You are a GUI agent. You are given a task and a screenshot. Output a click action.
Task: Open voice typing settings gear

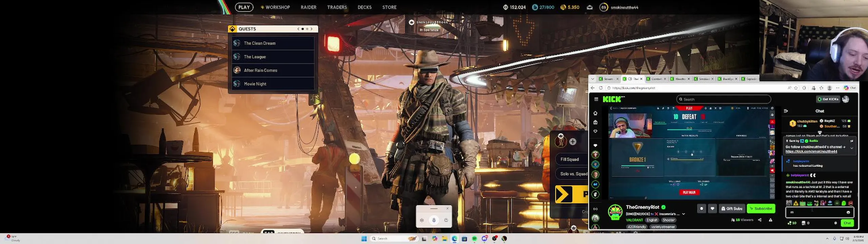tap(422, 220)
